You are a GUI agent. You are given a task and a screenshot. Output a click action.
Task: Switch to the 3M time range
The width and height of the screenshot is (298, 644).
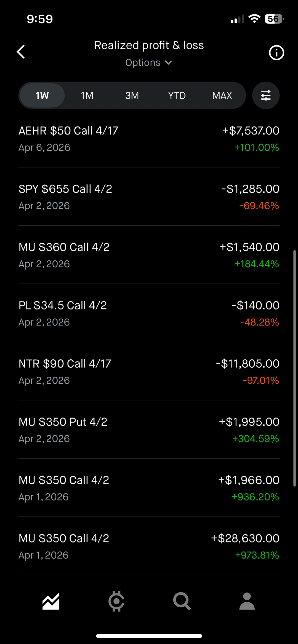(132, 95)
